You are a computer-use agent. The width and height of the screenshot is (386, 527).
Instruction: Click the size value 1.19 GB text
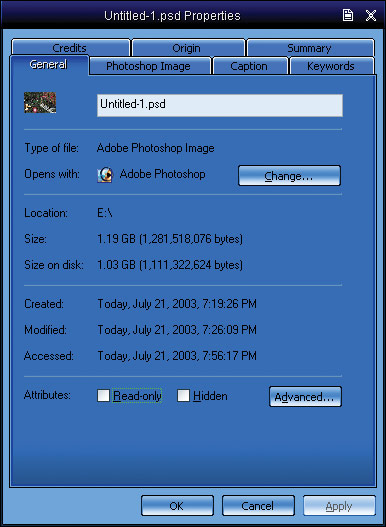click(170, 239)
